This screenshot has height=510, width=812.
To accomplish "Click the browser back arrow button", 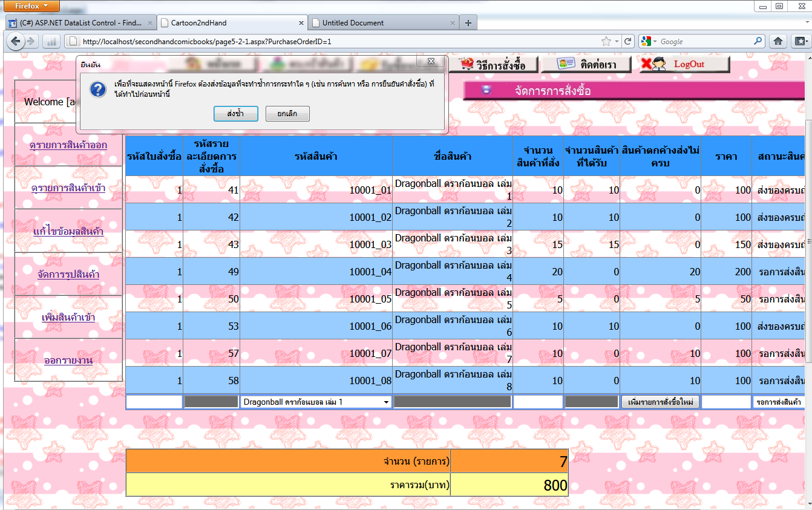I will pyautogui.click(x=15, y=41).
